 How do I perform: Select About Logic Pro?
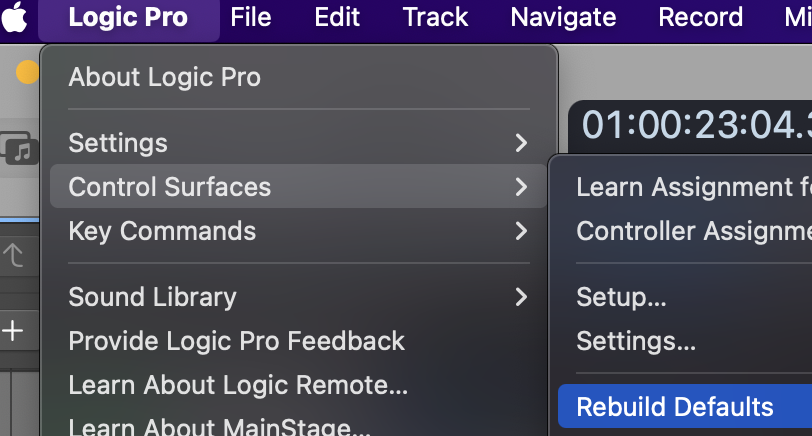pyautogui.click(x=164, y=77)
